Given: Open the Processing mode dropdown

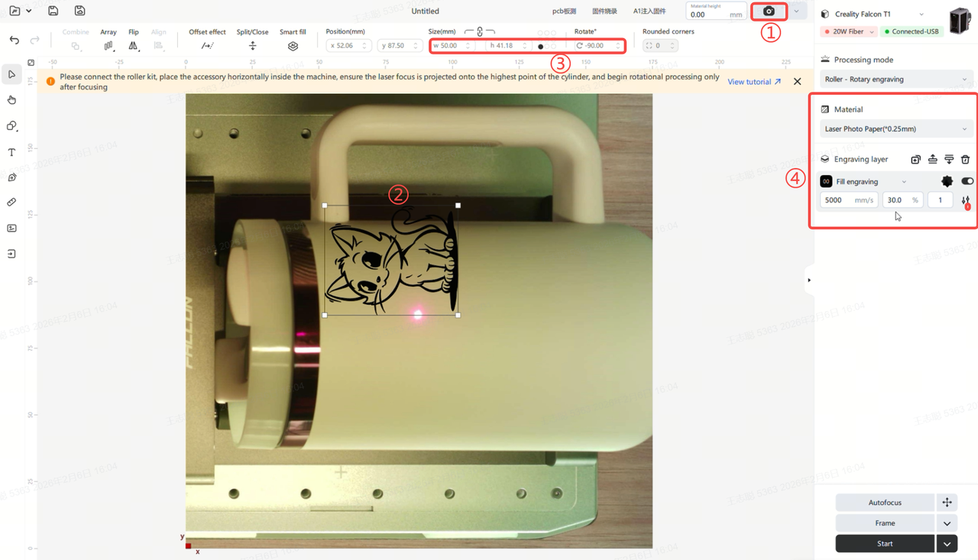Looking at the screenshot, I should click(x=895, y=79).
